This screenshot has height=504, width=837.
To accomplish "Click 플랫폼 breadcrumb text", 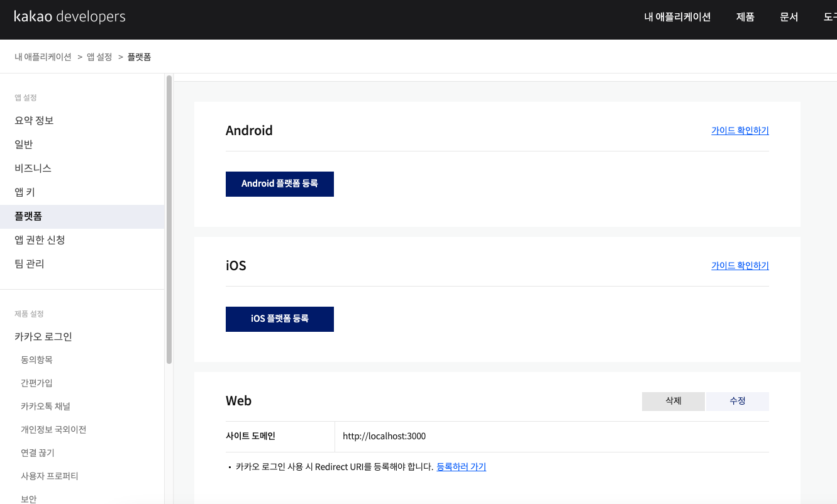I will coord(139,57).
